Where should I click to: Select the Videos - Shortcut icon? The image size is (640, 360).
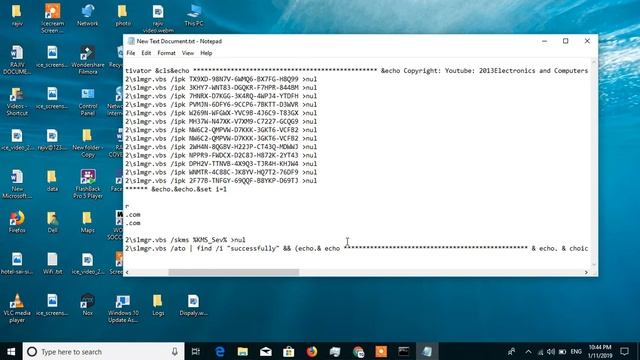(x=17, y=101)
